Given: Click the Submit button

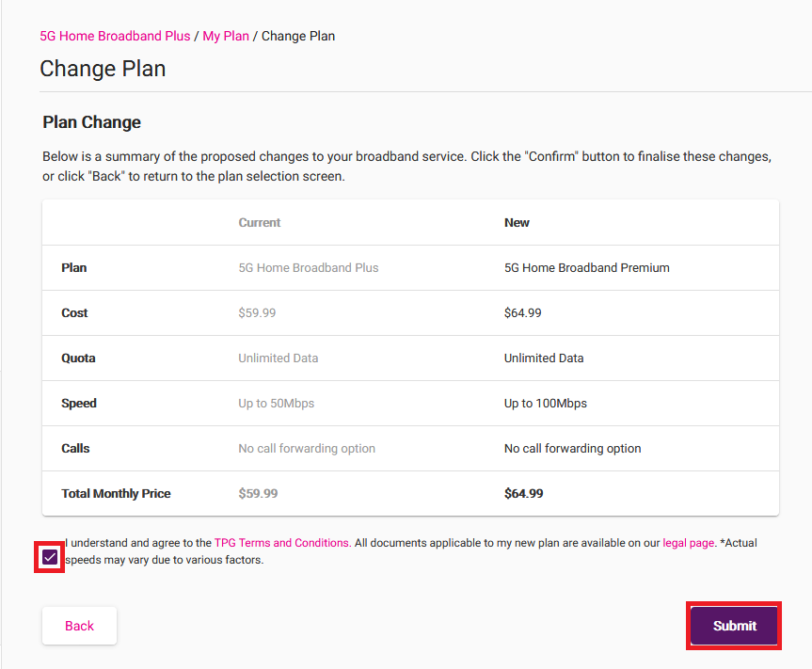Looking at the screenshot, I should click(733, 625).
